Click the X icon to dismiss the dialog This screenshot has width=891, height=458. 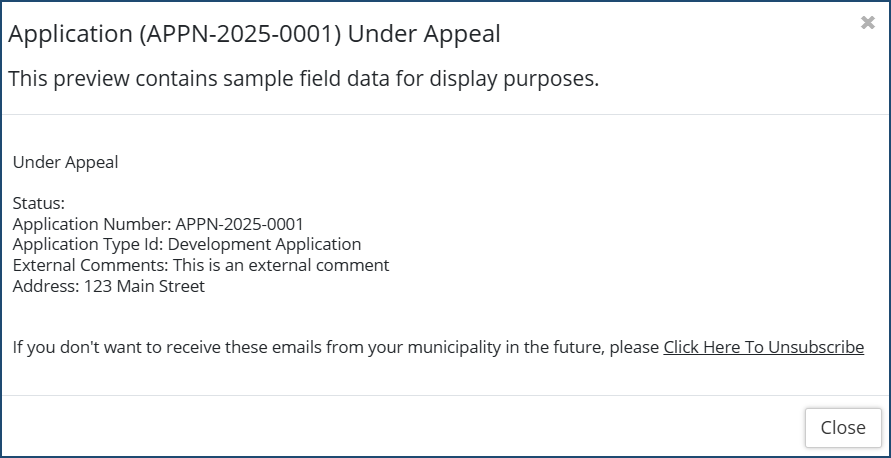[x=867, y=23]
